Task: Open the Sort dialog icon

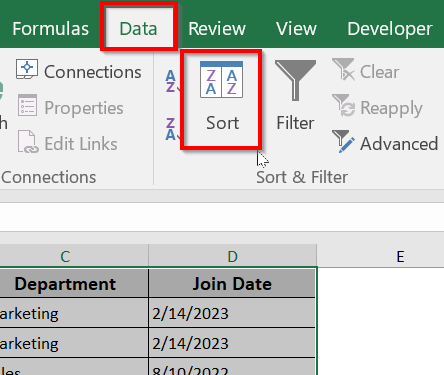Action: [221, 80]
